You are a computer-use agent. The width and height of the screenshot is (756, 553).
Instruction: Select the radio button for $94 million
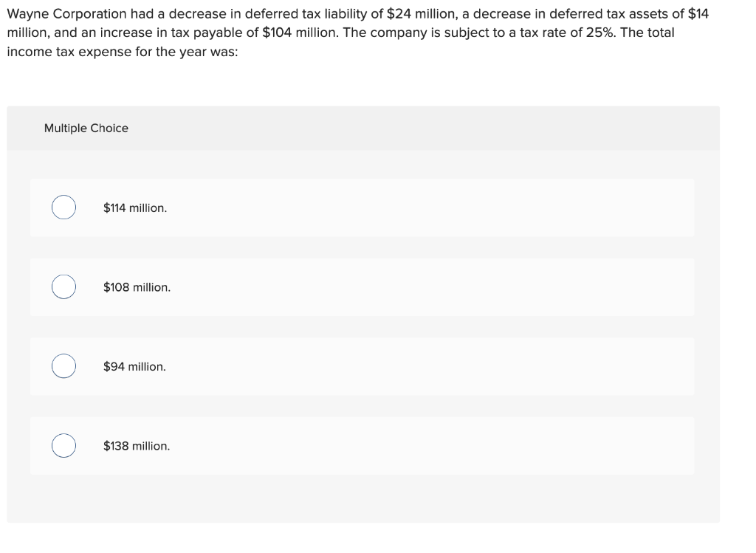[x=63, y=365]
